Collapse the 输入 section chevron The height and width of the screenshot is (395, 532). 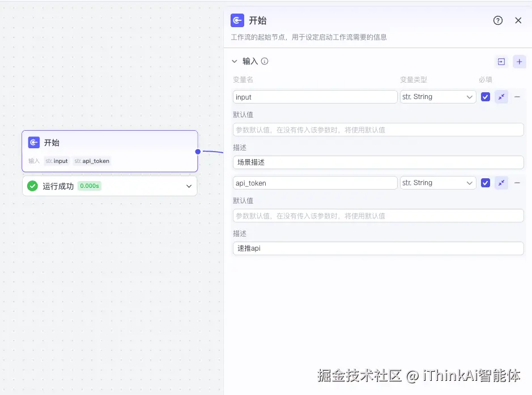235,61
